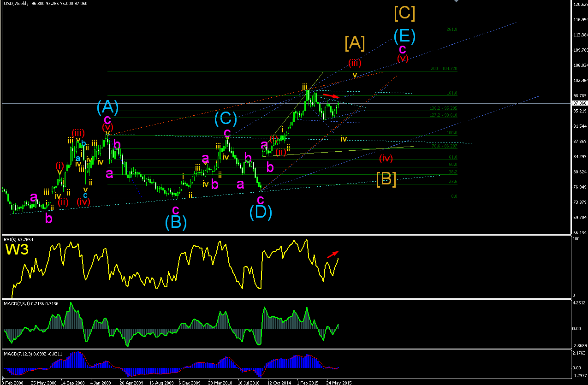Click the 38.2 Fibonacci level label
This screenshot has height=385, width=588.
pos(452,172)
